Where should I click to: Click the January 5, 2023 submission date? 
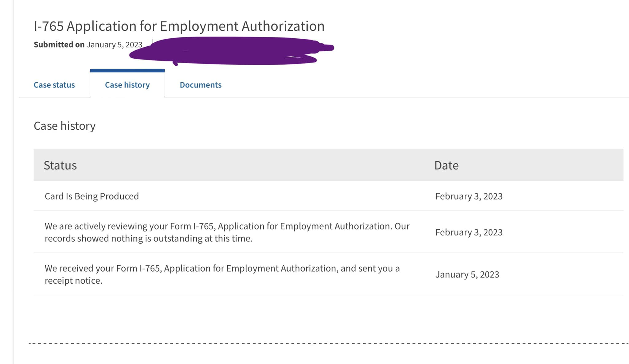point(114,45)
